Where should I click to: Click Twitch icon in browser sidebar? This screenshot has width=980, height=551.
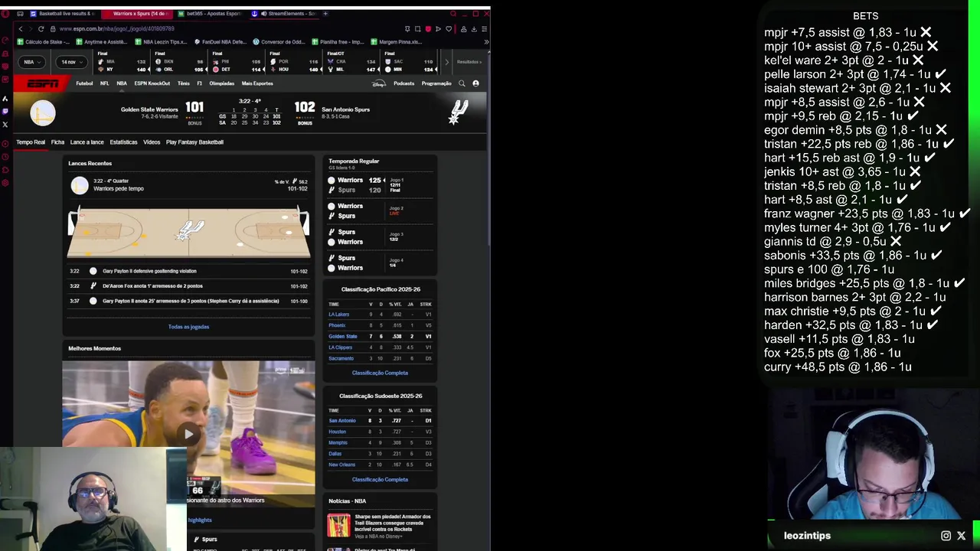5,111
